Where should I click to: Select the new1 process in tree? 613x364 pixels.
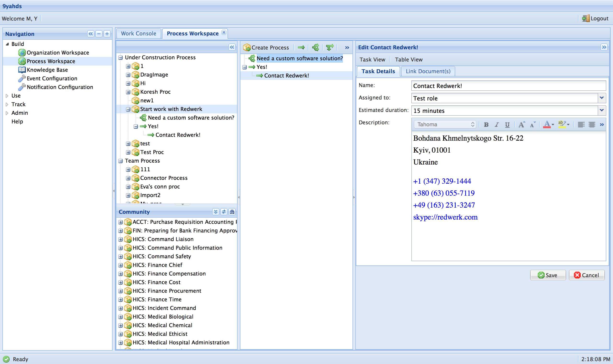click(147, 100)
